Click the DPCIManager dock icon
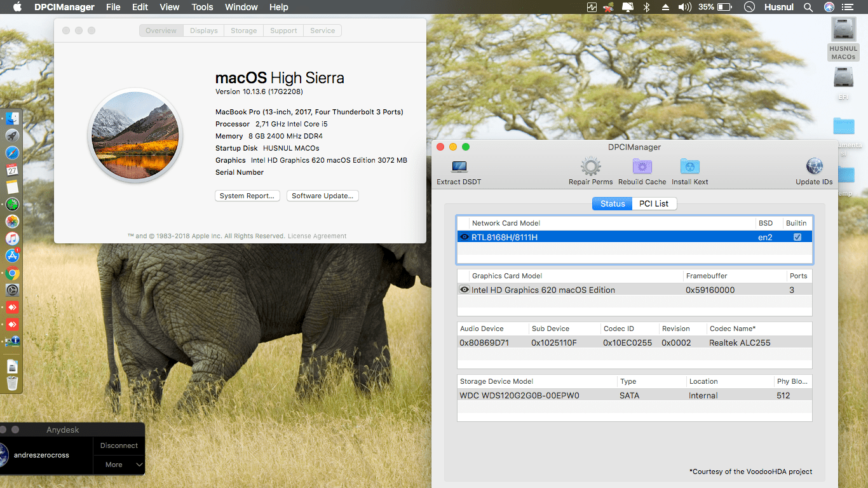The image size is (868, 488). pyautogui.click(x=12, y=342)
